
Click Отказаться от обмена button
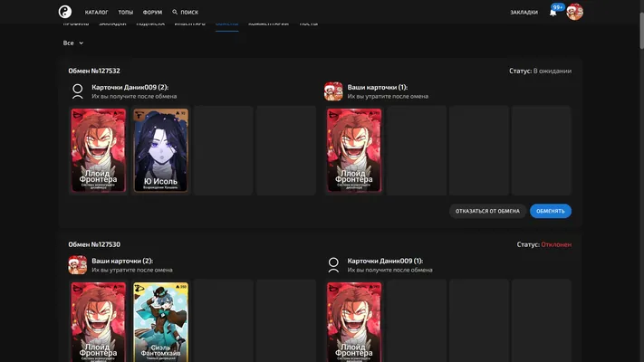[487, 211]
